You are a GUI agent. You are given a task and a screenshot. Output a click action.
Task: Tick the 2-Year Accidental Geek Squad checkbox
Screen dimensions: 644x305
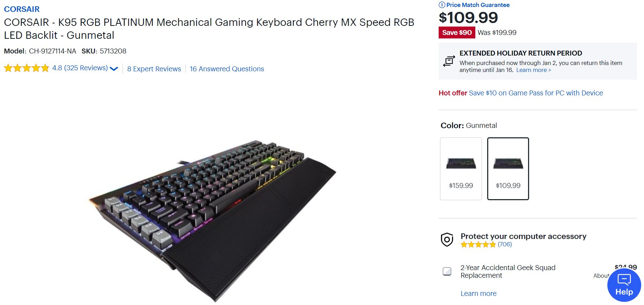[x=447, y=271]
